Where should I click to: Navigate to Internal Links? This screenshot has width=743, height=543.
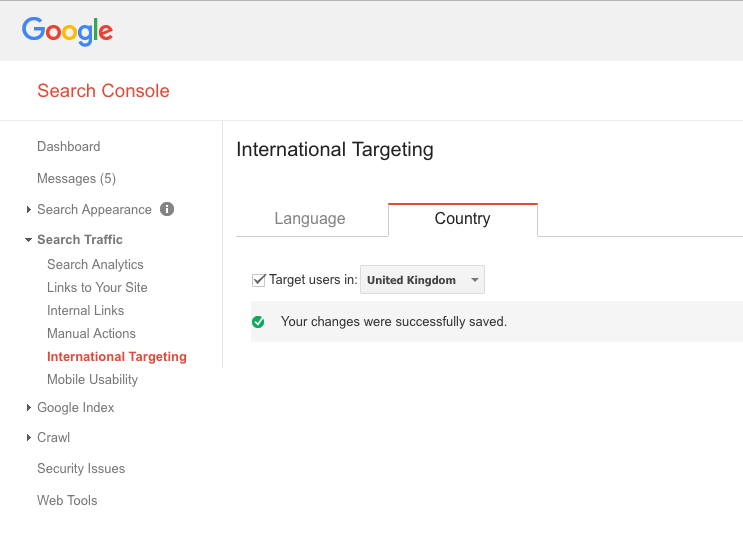coord(85,311)
